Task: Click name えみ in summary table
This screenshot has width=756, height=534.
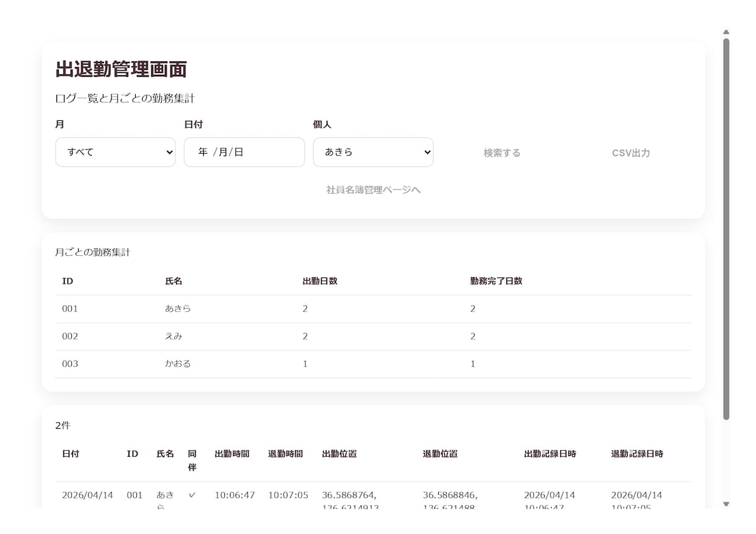Action: [x=174, y=336]
